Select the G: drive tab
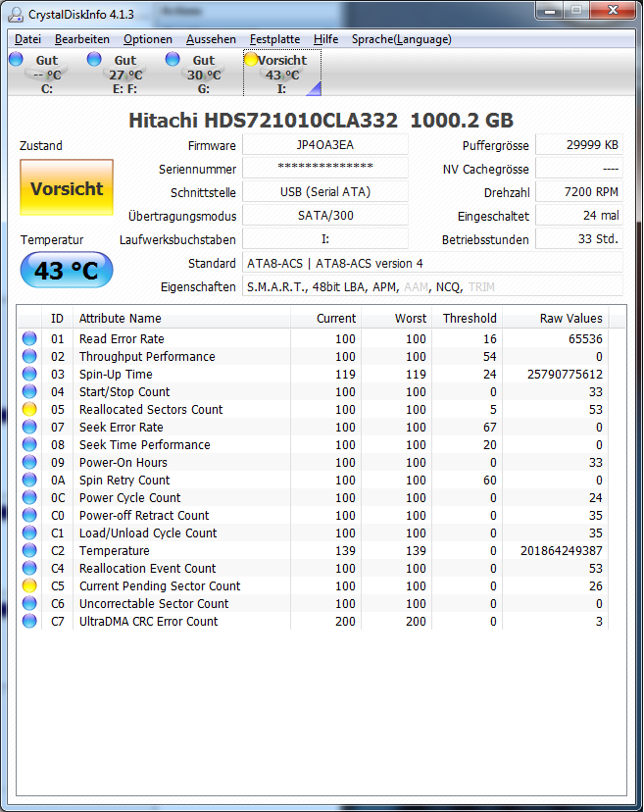 point(204,74)
